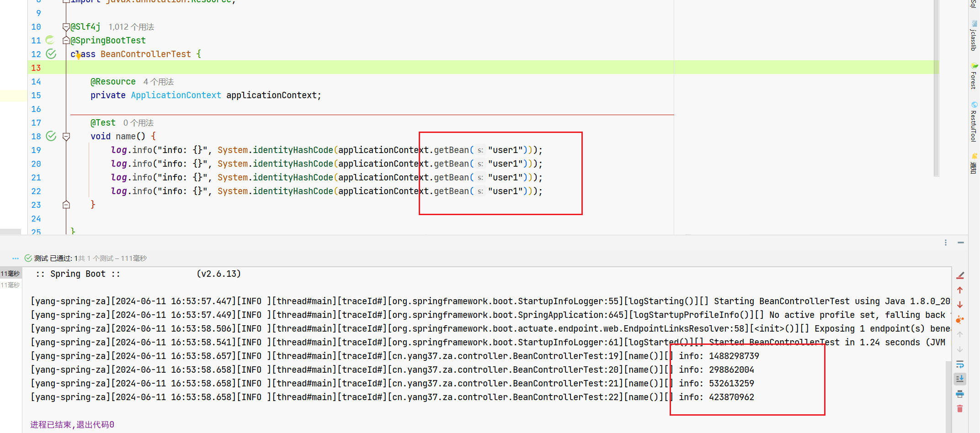Screen dimensions: 980x433
Task: Click the log line about Exposing 1 endpoint(s)
Action: pyautogui.click(x=490, y=328)
